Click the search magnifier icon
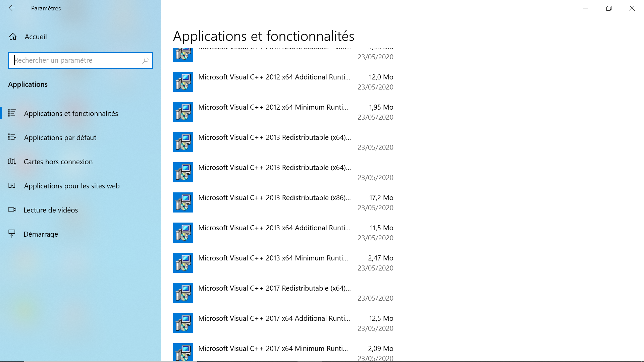Viewport: 644px width, 362px height. click(x=145, y=61)
